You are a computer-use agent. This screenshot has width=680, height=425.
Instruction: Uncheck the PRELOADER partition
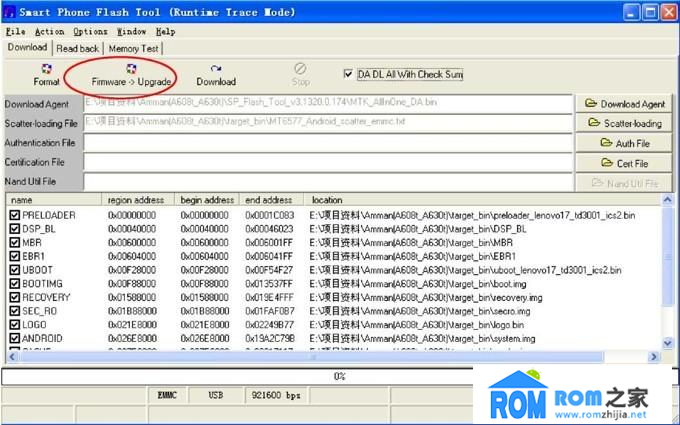tap(14, 215)
